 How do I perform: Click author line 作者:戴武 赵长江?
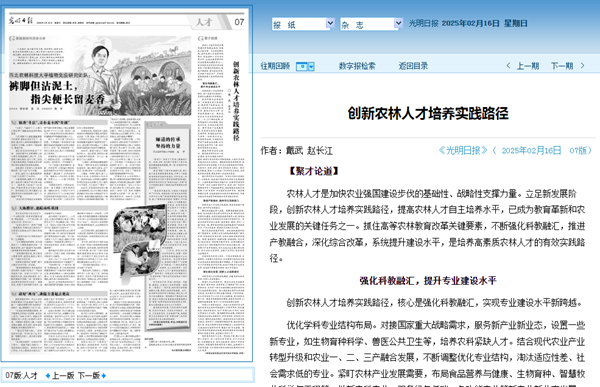click(x=297, y=150)
